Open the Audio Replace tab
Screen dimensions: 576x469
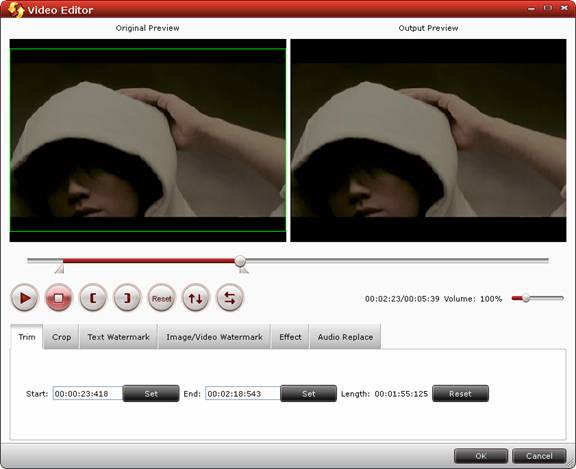point(345,337)
